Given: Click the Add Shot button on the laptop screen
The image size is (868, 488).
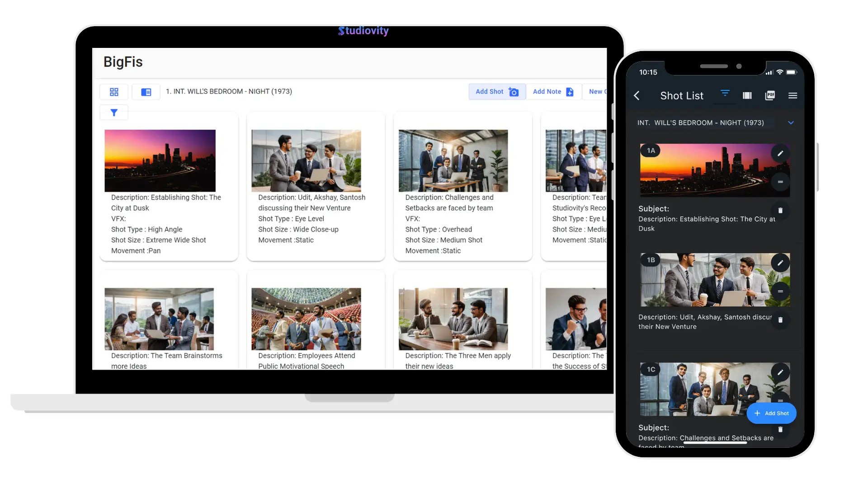Looking at the screenshot, I should pyautogui.click(x=497, y=92).
